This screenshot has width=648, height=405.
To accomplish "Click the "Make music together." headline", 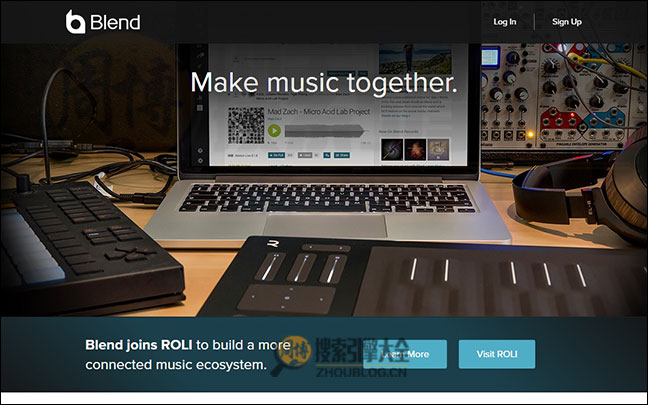I will 324,83.
